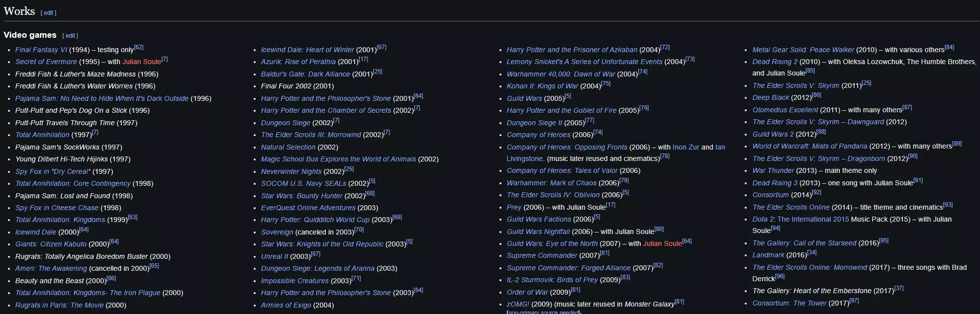Viewport: 980px width, 314px height.
Task: Open Total Annihilation: Kingdoms- The Iron Plague link
Action: click(88, 293)
